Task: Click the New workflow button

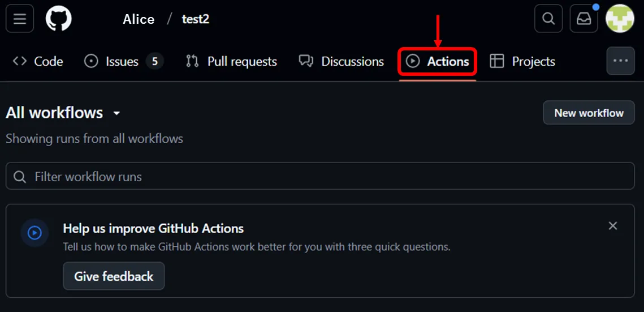Action: (x=589, y=113)
